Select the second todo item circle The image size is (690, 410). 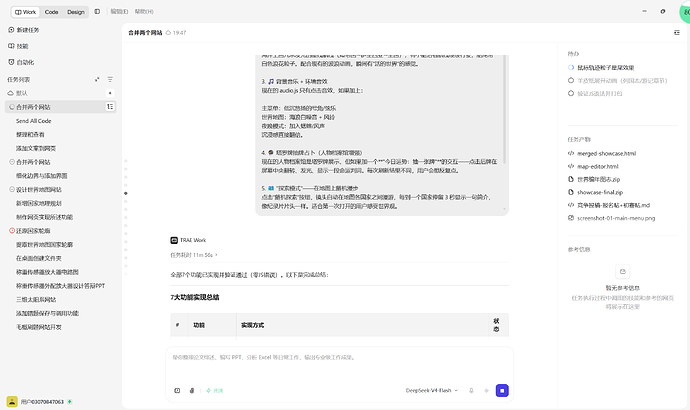(x=571, y=80)
